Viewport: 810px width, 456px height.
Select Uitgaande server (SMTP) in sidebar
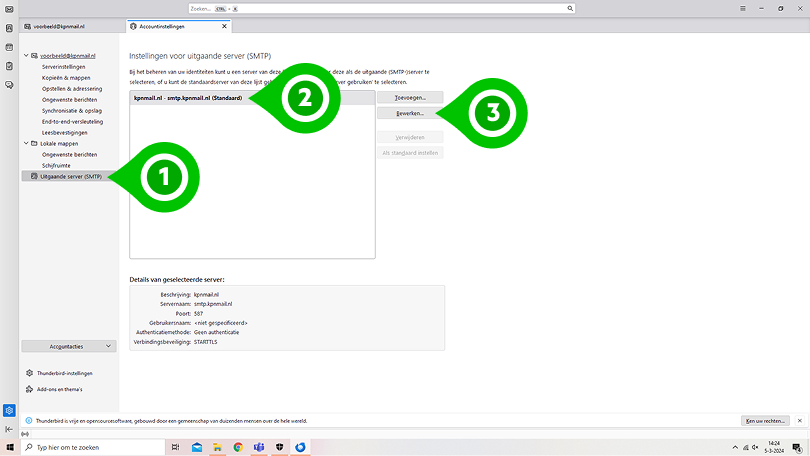coord(69,177)
